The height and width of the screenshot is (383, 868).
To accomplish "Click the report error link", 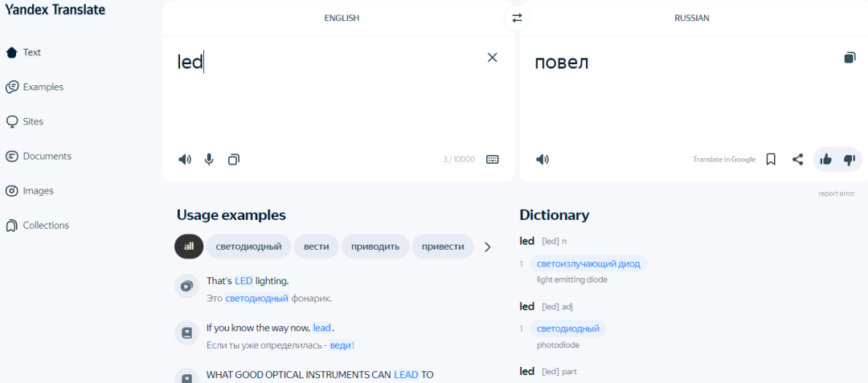I will [837, 194].
